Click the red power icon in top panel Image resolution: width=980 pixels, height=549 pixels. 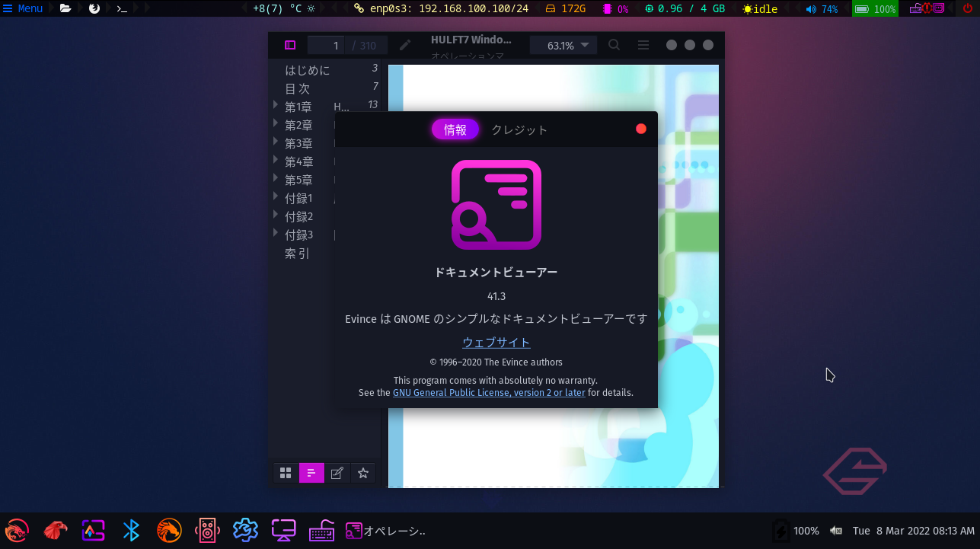[968, 8]
